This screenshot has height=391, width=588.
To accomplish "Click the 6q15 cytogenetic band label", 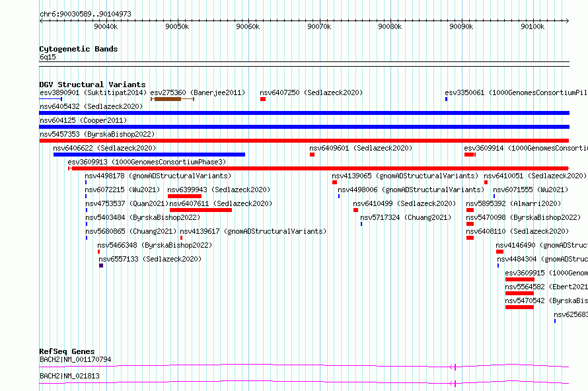I will click(x=48, y=57).
